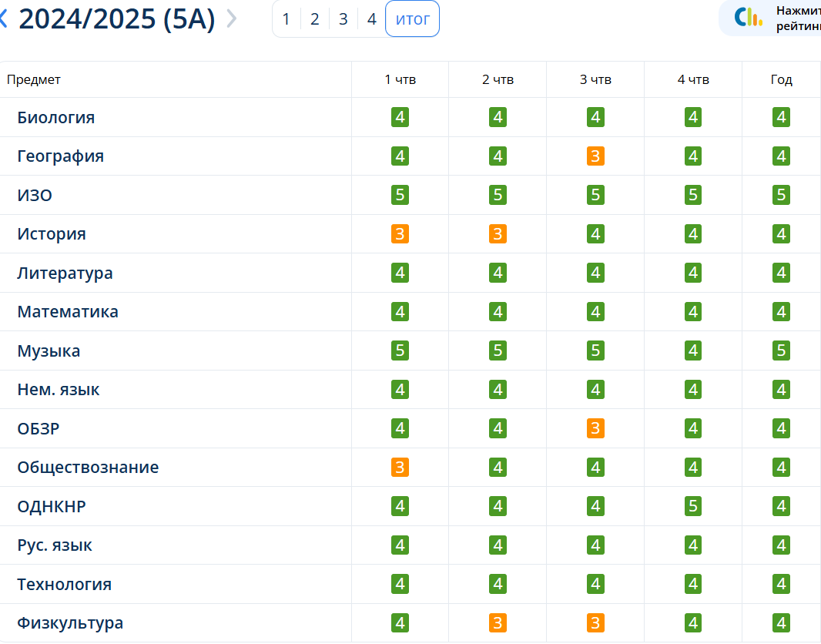
Task: Click ОДНКНР's 4 чтв grade 5
Action: (693, 506)
